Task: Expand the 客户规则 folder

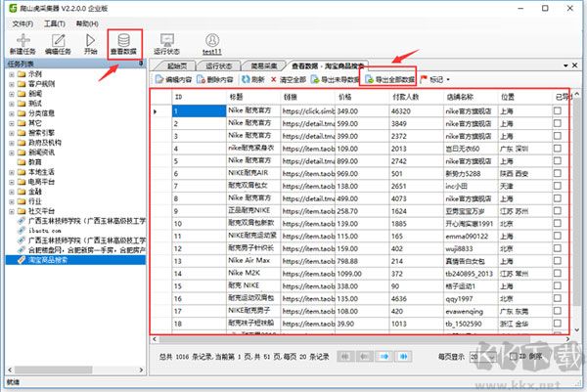Action: coord(12,84)
